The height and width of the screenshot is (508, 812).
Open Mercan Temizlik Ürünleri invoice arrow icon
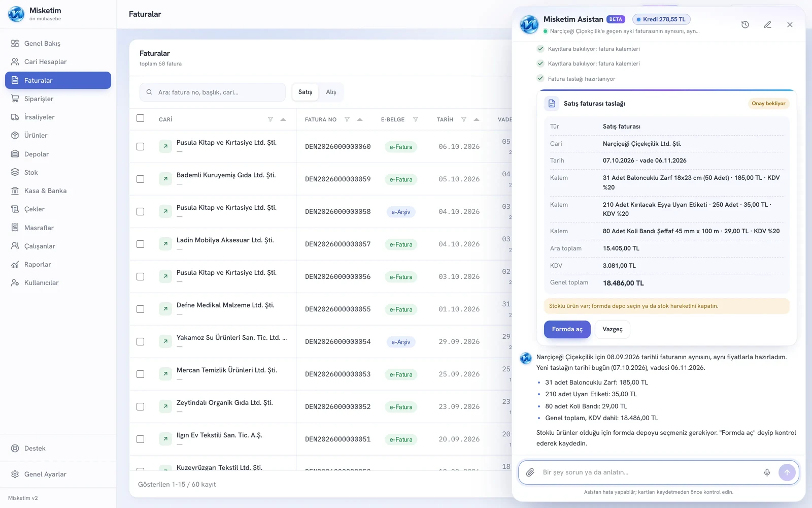[165, 374]
